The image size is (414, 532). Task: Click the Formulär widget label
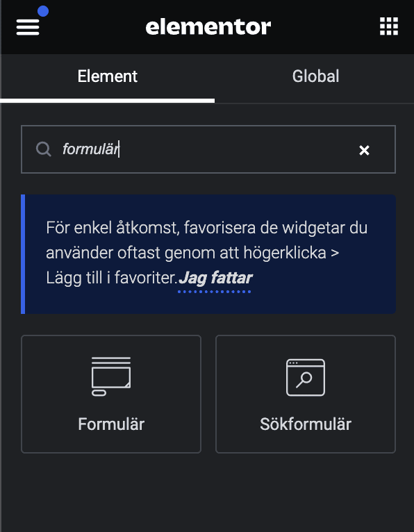[111, 424]
